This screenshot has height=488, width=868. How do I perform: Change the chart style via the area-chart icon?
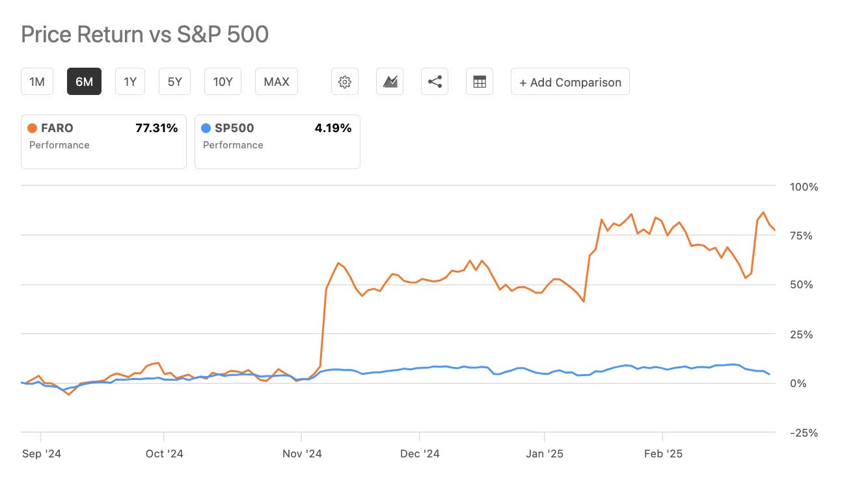(389, 81)
